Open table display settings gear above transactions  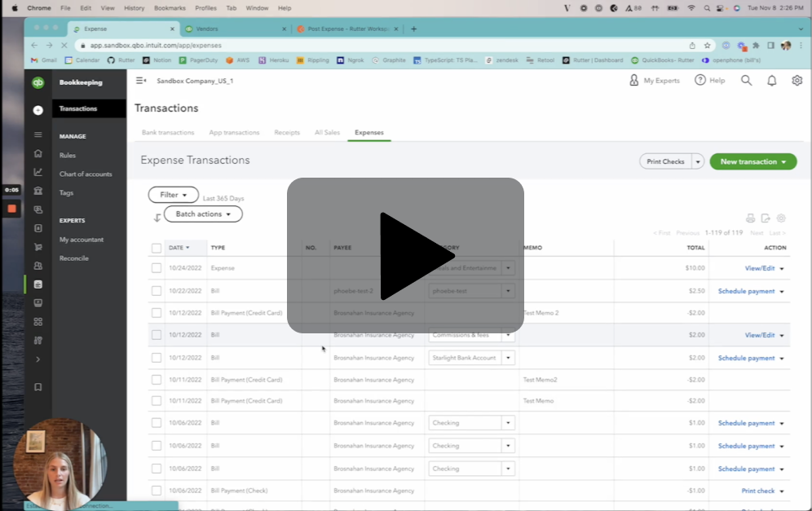point(781,218)
